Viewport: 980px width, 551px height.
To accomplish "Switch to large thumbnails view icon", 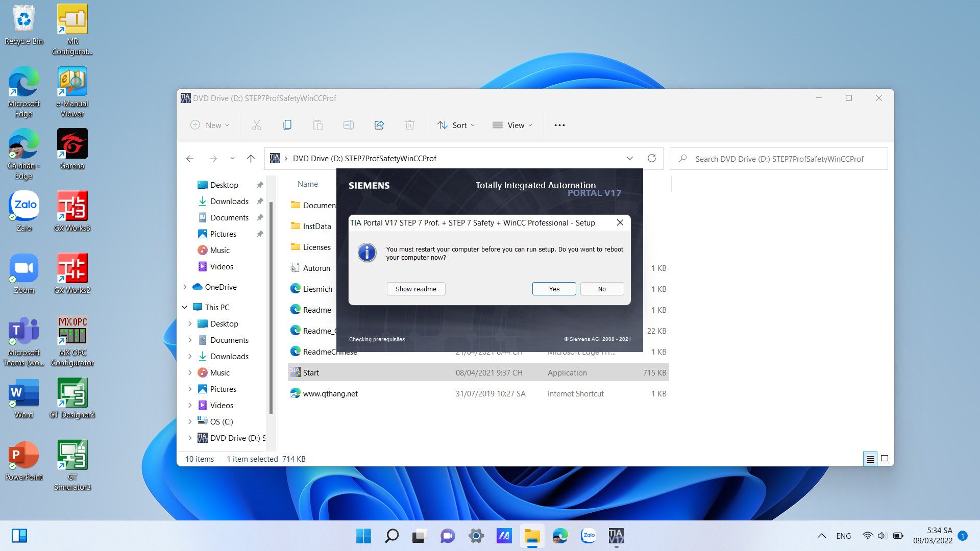I will click(x=885, y=459).
